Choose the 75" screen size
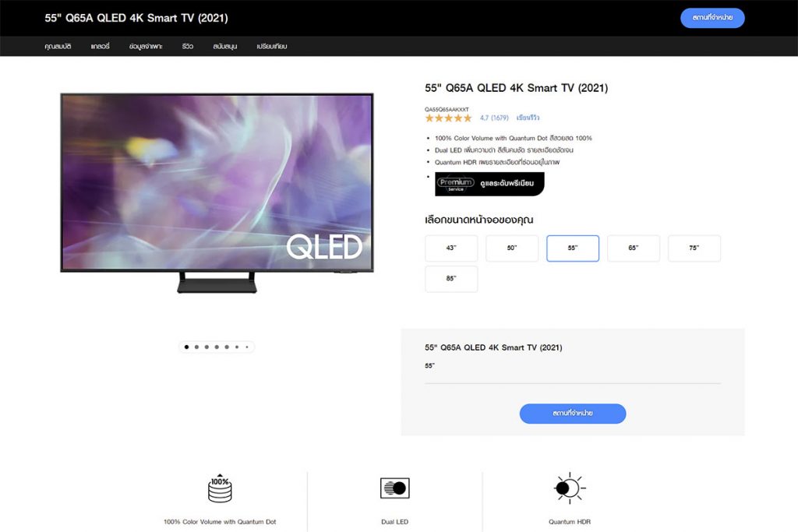This screenshot has width=798, height=532. [694, 248]
